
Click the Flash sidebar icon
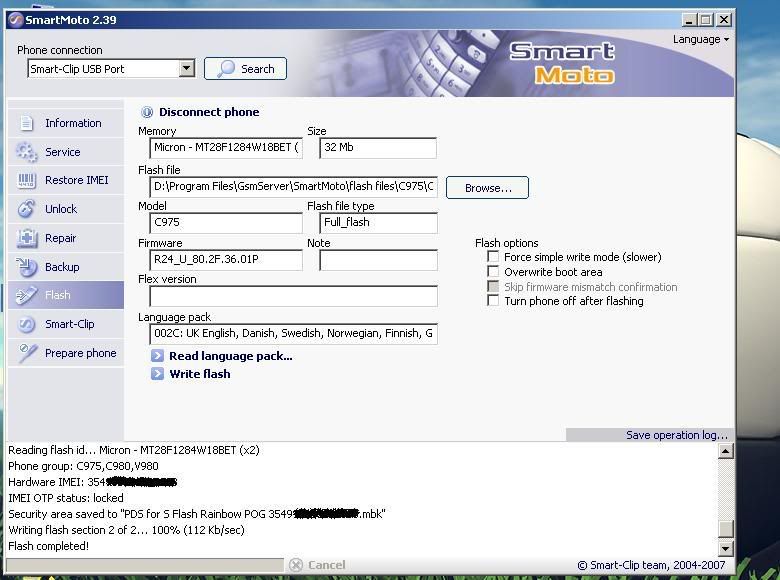coord(26,295)
